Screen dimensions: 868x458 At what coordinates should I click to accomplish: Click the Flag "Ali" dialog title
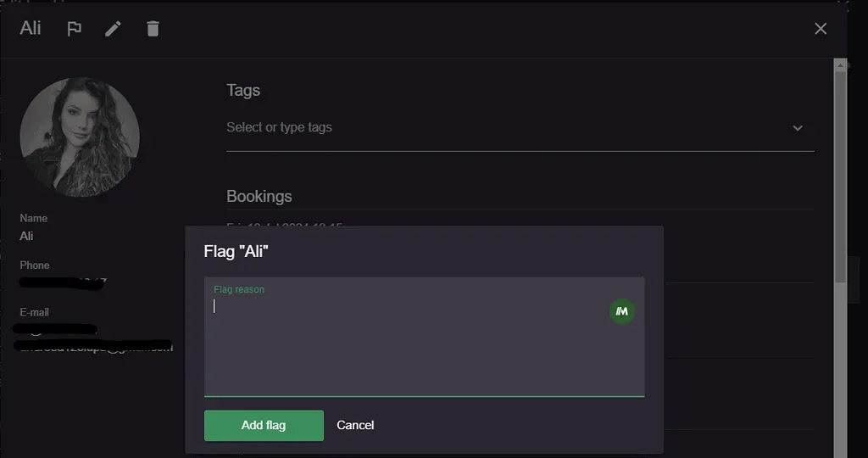pos(236,251)
